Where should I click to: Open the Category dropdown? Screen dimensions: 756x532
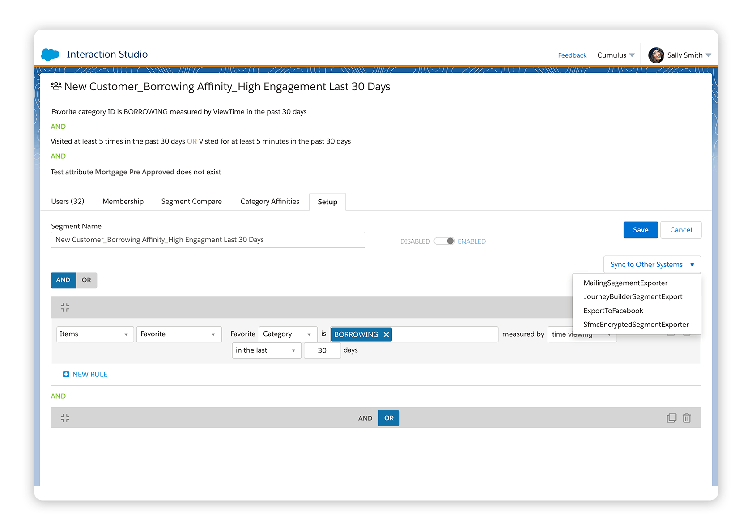click(288, 334)
